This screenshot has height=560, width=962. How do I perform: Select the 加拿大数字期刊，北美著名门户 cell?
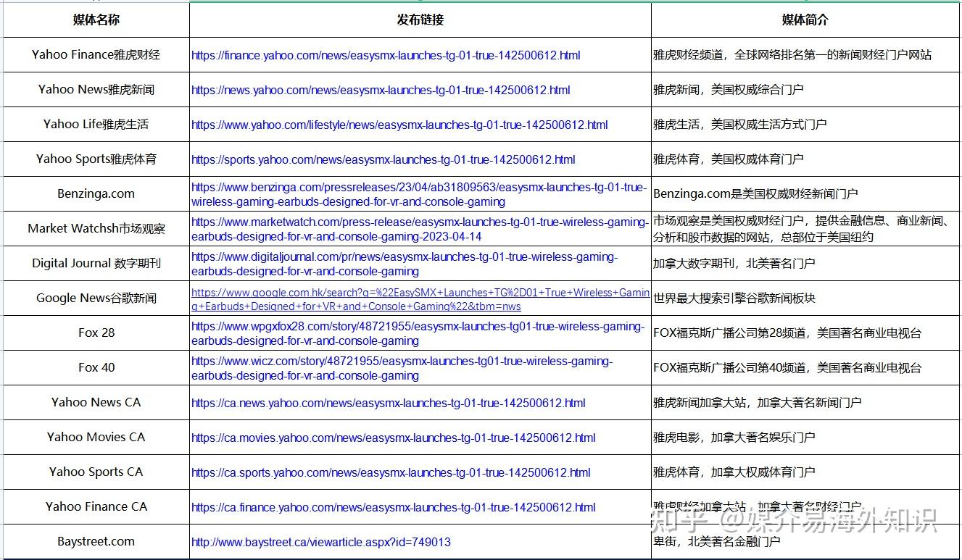[x=805, y=263]
